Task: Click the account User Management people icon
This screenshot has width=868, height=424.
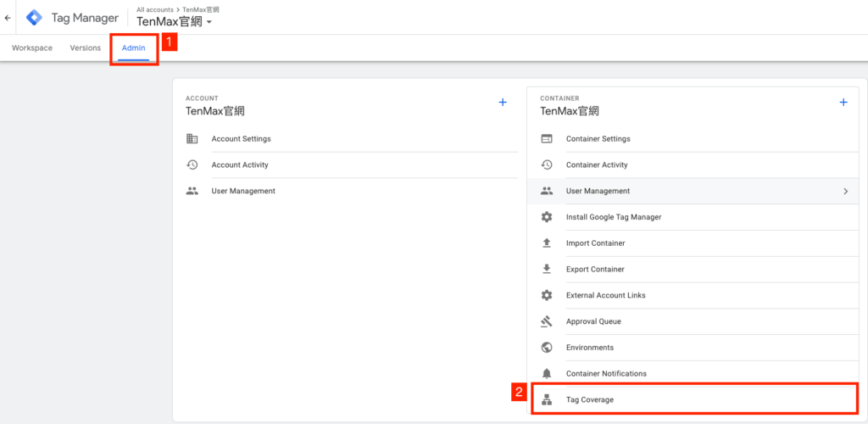Action: coord(192,191)
